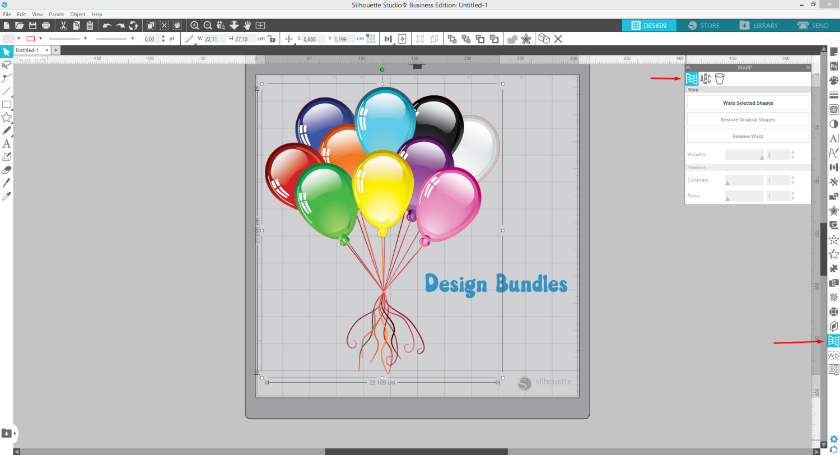Click the fit-to-window icon
840x455 pixels.
[x=260, y=25]
